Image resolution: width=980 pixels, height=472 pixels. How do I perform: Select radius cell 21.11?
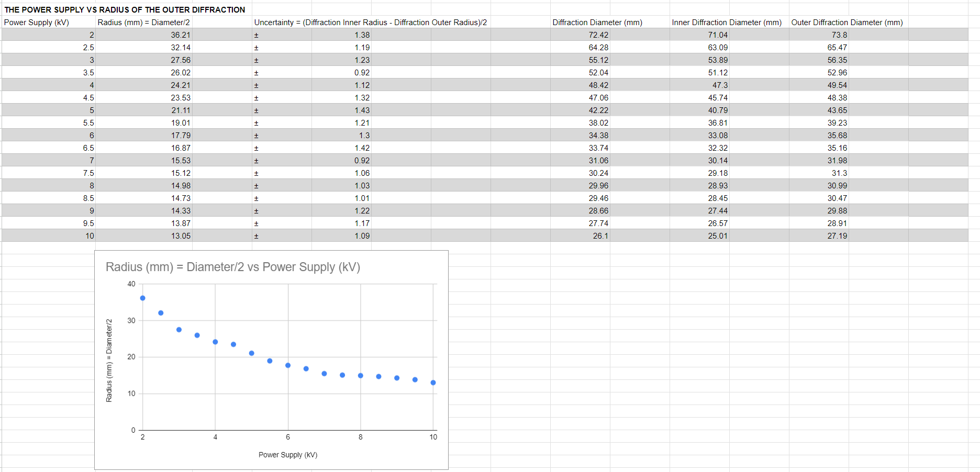click(181, 110)
